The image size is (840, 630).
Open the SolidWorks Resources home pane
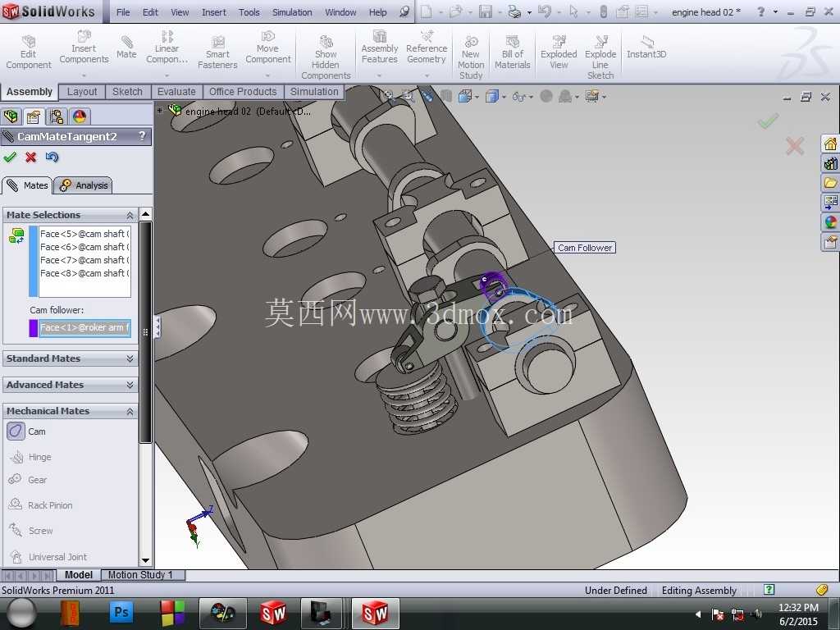pyautogui.click(x=830, y=144)
